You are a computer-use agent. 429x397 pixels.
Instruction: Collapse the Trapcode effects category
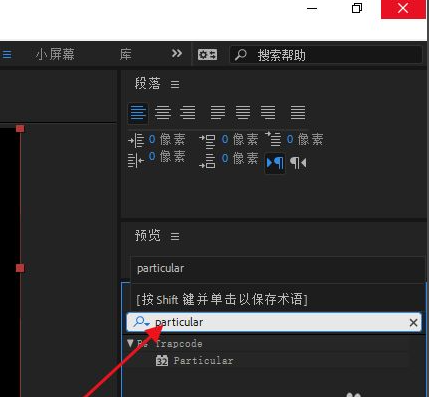click(x=130, y=343)
